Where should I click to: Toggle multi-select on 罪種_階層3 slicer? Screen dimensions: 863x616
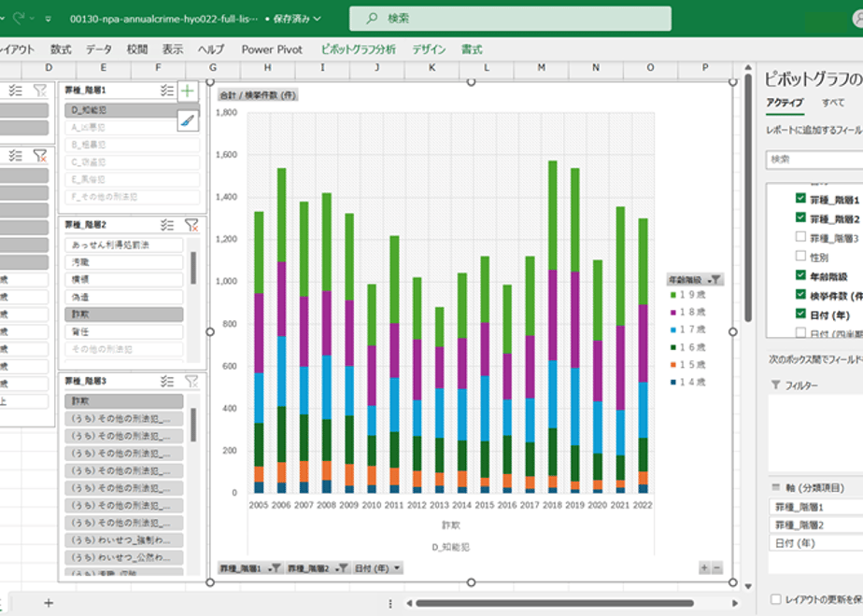167,381
